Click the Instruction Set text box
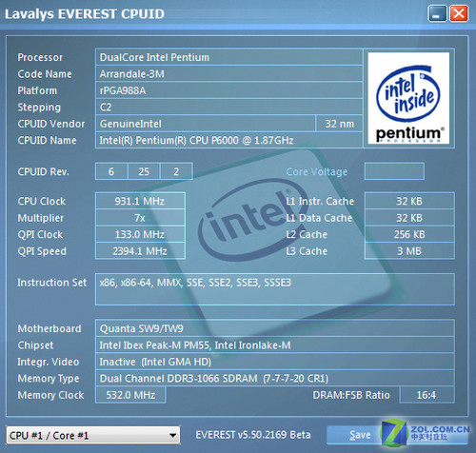This screenshot has height=453, width=476. pyautogui.click(x=275, y=289)
